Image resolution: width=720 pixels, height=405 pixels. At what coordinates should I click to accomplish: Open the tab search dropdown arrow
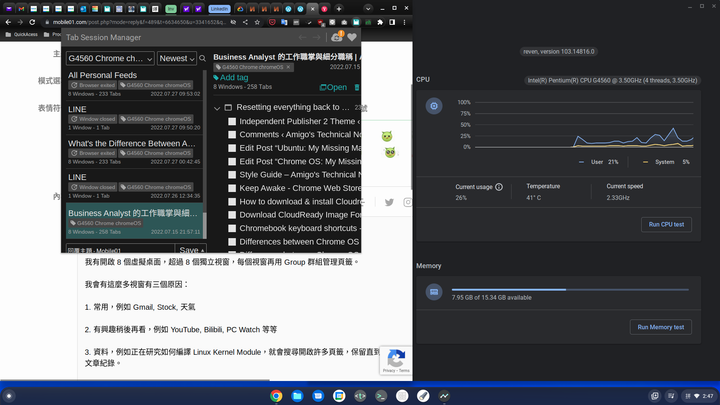[368, 9]
